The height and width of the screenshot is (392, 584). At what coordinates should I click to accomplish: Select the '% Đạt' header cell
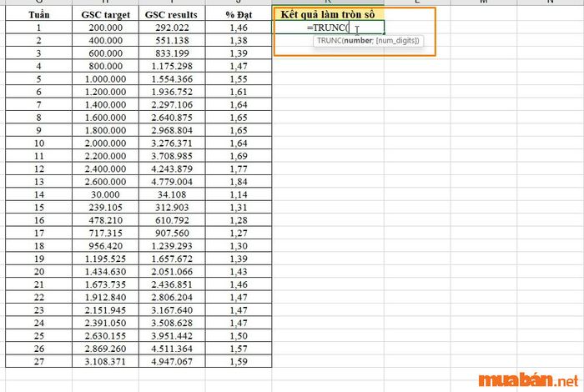[x=239, y=14]
